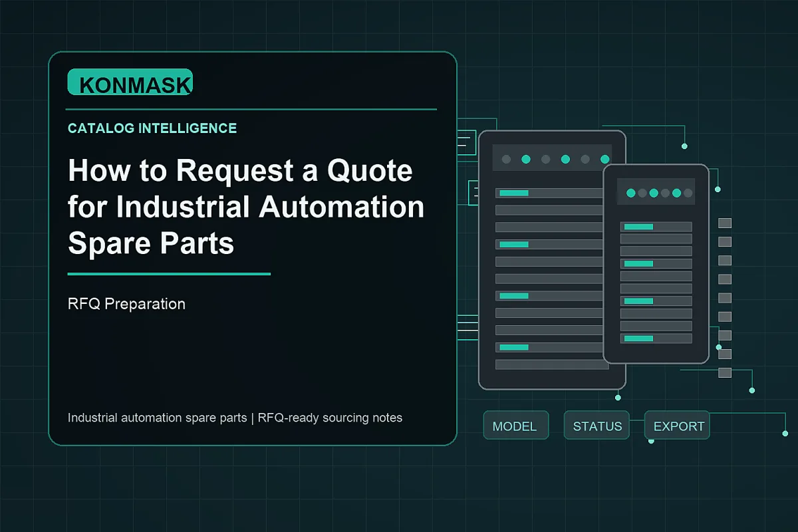798x532 pixels.
Task: Click the footer text about RFQ-ready sourcing notes
Action: [x=235, y=418]
